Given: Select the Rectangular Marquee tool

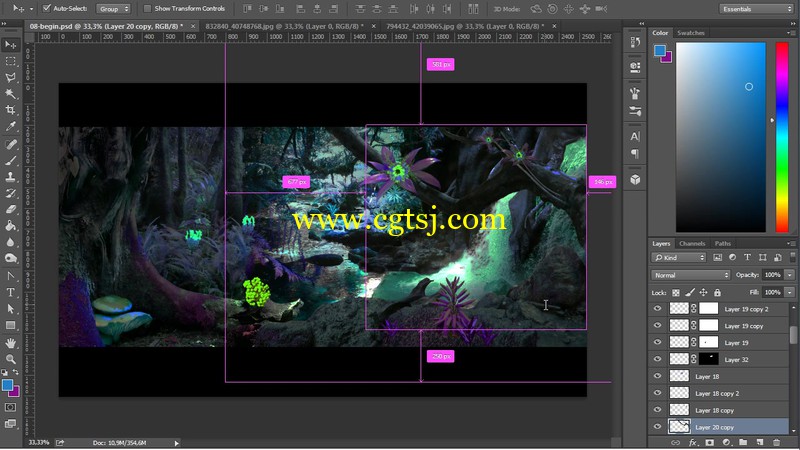Looking at the screenshot, I should 10,61.
